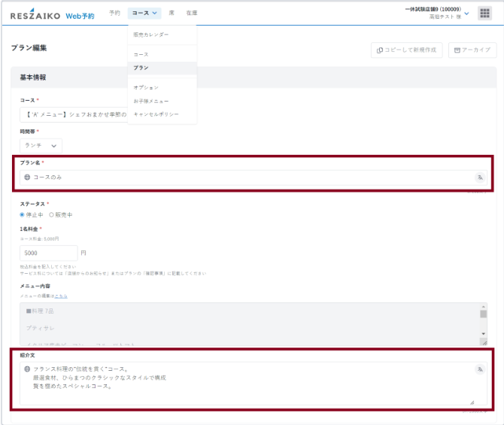Click the アーカイブ button
Viewport: 504px width, 425px height.
click(x=472, y=50)
